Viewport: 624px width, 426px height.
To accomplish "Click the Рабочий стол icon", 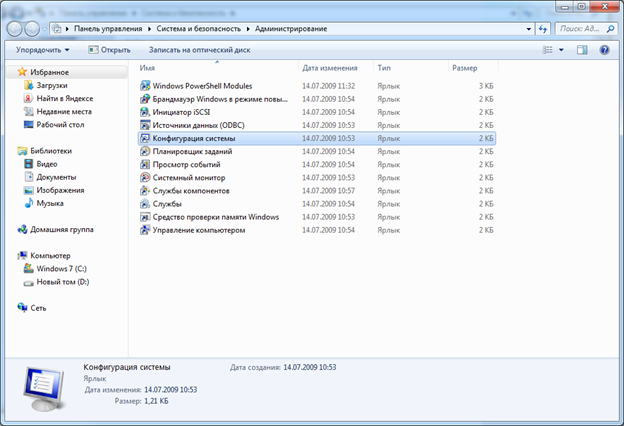I will [29, 125].
